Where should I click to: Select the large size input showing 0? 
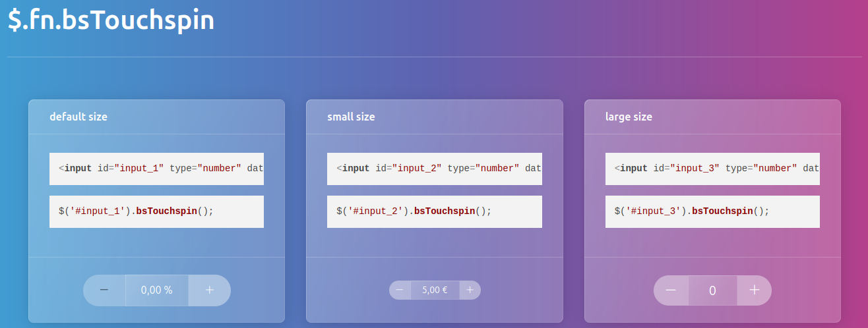click(712, 290)
